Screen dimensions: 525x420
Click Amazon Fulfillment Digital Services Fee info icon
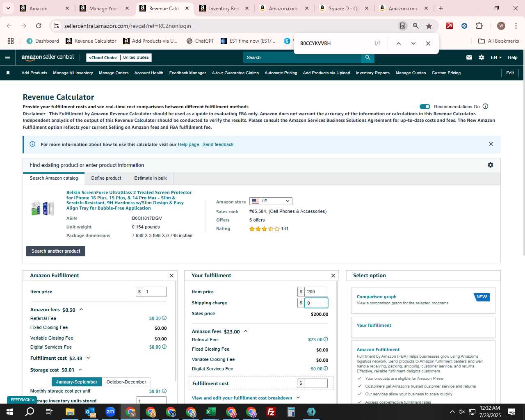click(164, 347)
